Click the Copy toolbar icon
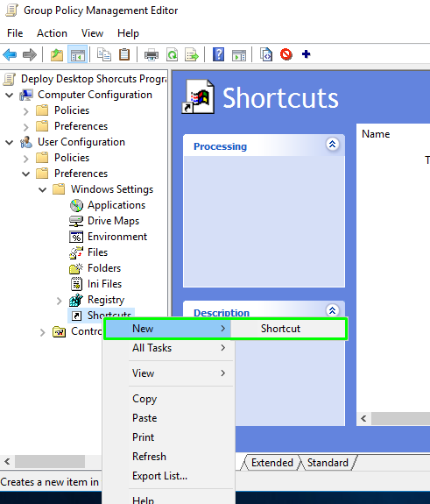This screenshot has width=430, height=504. coord(104,54)
